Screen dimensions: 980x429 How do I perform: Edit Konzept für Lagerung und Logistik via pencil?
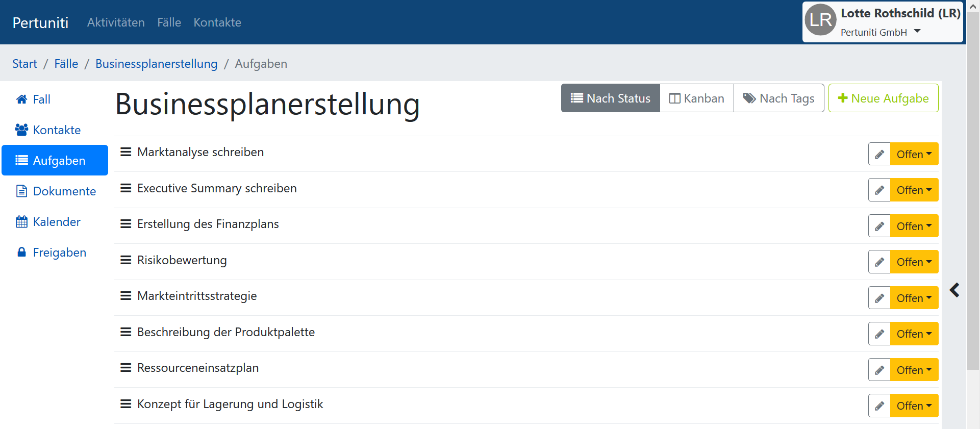(x=880, y=406)
